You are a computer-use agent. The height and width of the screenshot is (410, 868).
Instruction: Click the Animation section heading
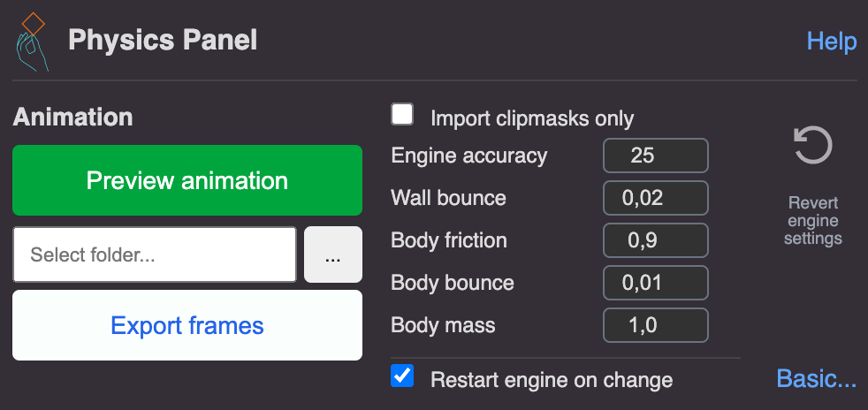coord(72,117)
